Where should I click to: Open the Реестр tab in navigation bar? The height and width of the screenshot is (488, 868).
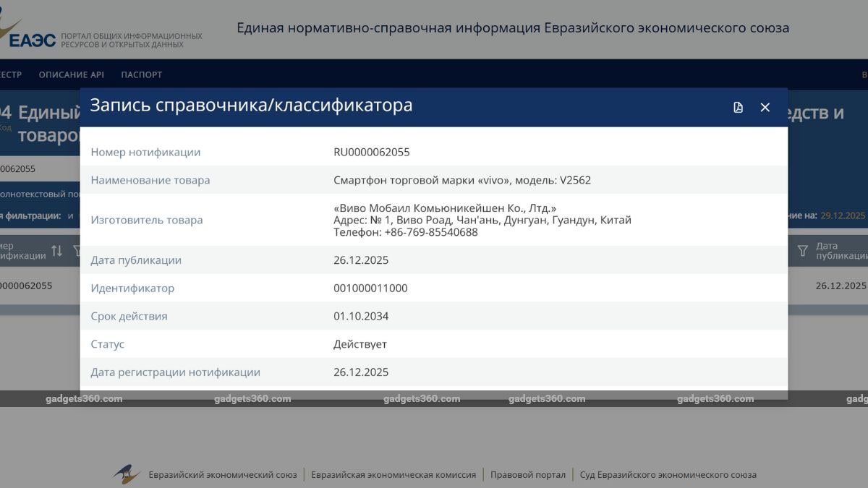coord(10,74)
